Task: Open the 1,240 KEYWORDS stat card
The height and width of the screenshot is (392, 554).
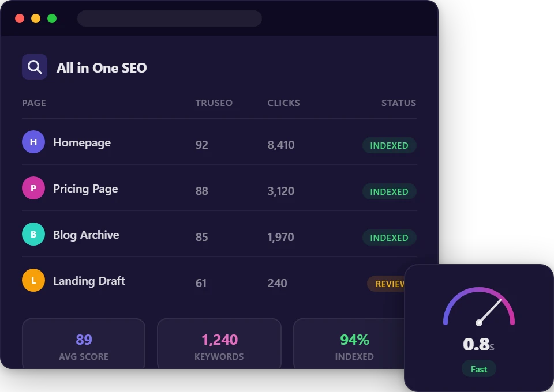Action: click(x=219, y=344)
